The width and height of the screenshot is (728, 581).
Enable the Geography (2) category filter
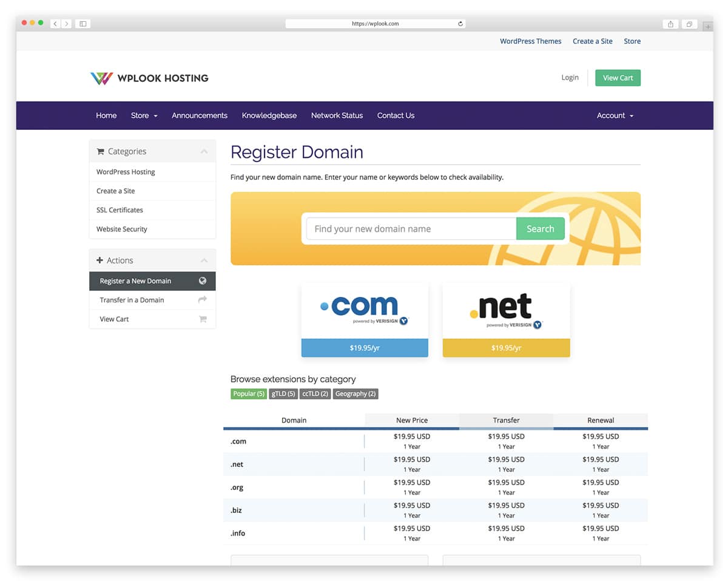[x=356, y=393]
